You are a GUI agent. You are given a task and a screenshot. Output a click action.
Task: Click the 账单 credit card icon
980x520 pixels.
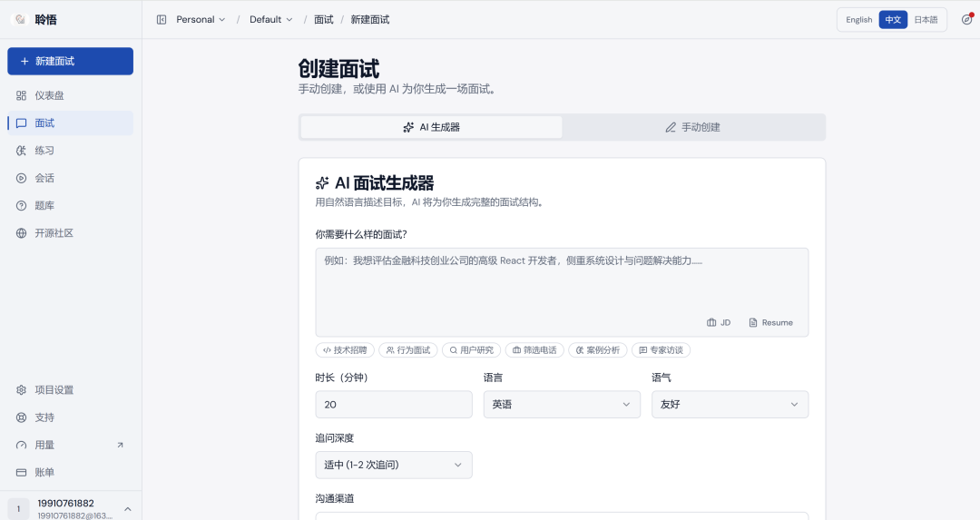click(21, 473)
